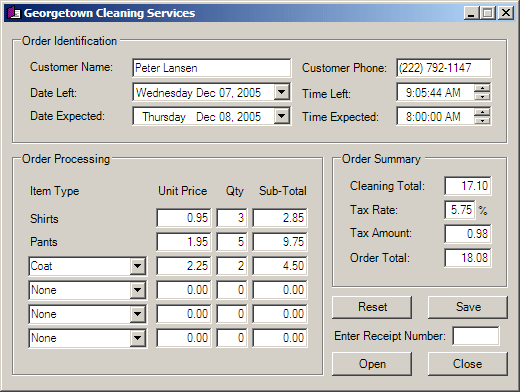Click the Order Total 18.08 field
520x392 pixels.
pos(468,258)
